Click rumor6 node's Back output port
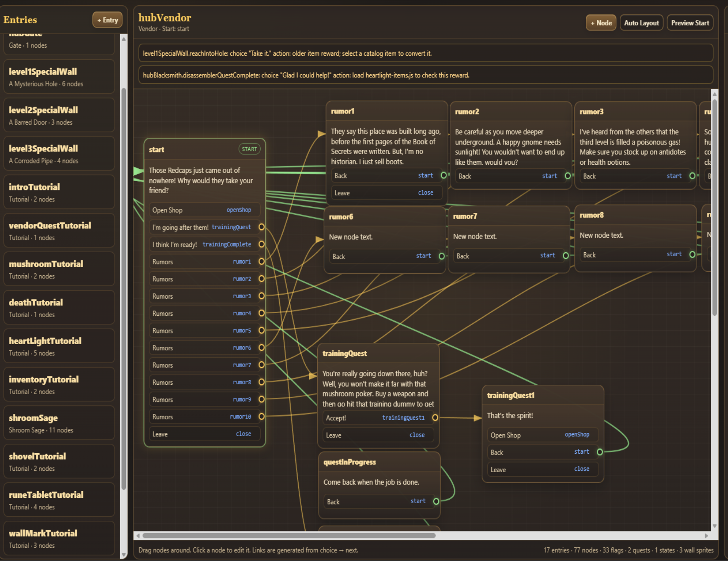The image size is (728, 561). point(441,256)
